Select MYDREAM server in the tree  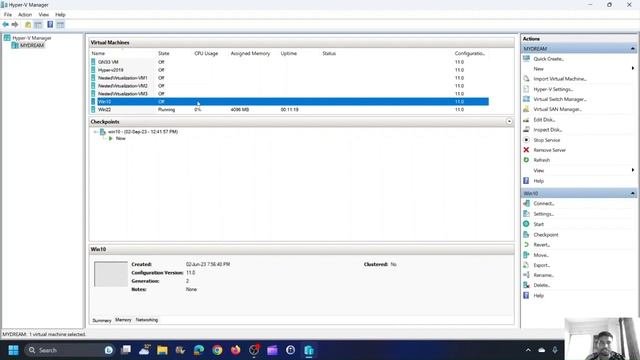(32, 45)
